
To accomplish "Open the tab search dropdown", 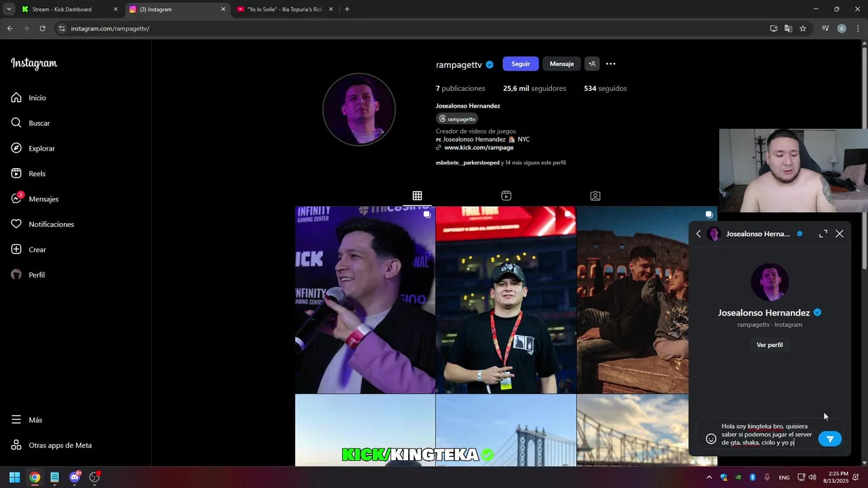I will [x=8, y=9].
